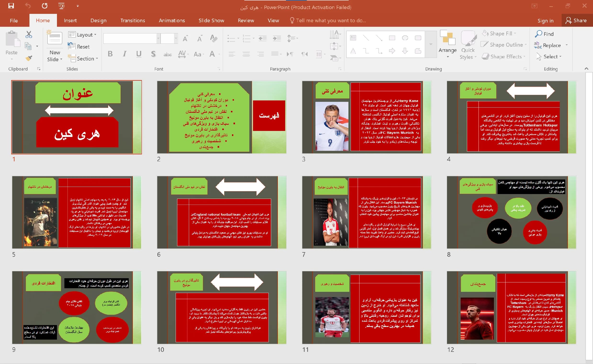Click the Center alignment icon
593x364 pixels.
click(246, 54)
